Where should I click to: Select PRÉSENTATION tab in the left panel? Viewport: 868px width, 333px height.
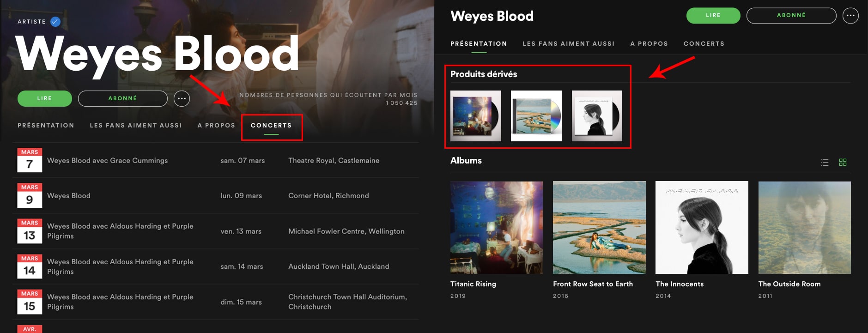[46, 126]
